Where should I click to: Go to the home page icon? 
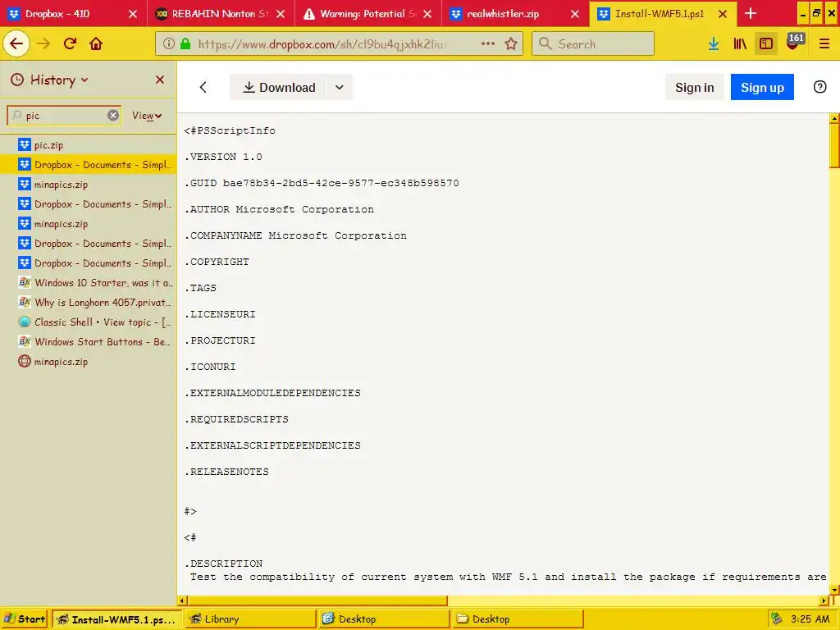[96, 44]
